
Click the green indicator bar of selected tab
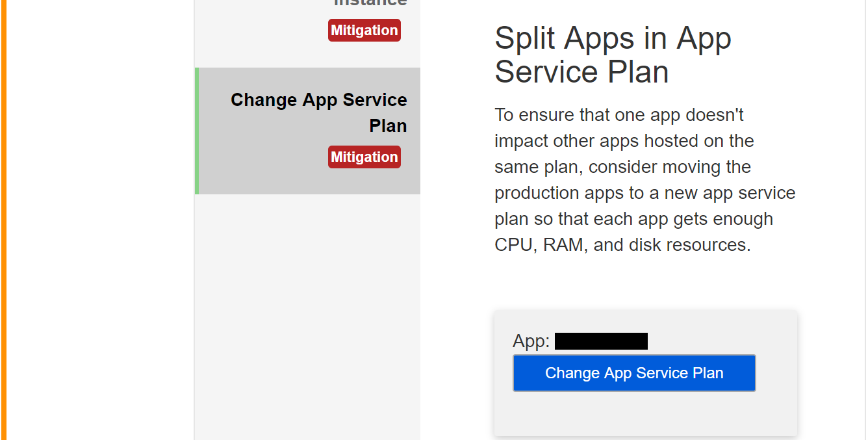click(197, 131)
